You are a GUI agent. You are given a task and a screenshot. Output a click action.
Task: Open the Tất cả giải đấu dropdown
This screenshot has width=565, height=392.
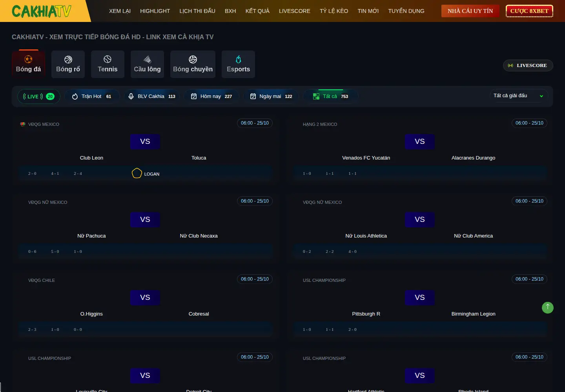[518, 96]
